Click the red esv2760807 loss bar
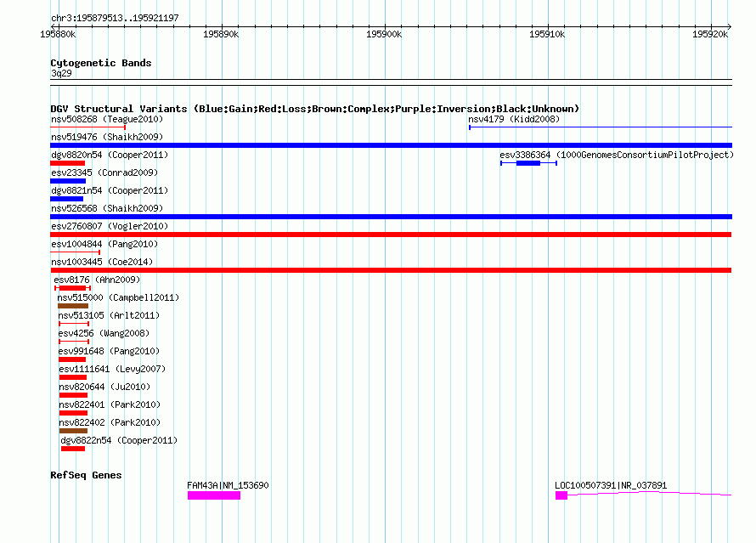 pos(391,235)
